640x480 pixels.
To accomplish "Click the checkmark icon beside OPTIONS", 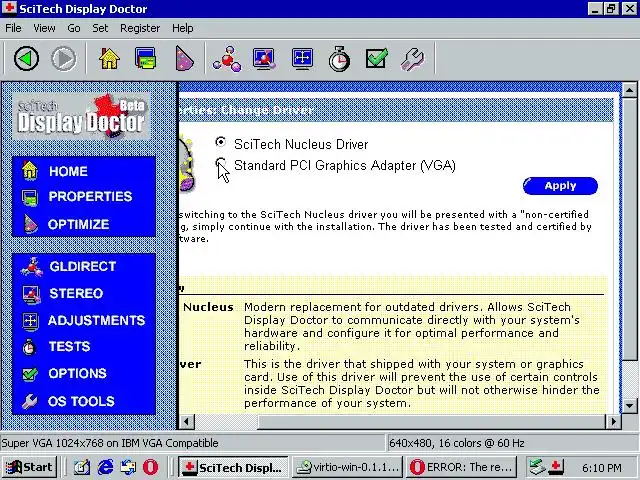I will coord(30,374).
